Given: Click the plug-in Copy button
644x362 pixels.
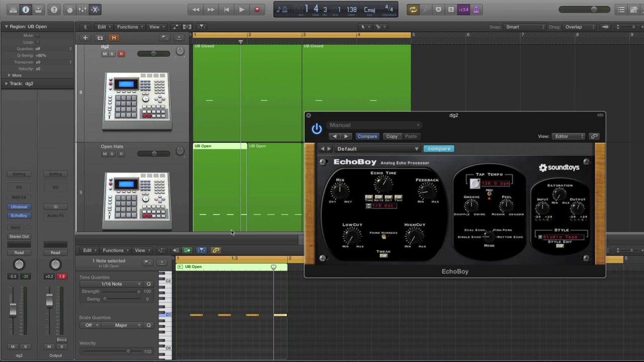Looking at the screenshot, I should point(392,136).
